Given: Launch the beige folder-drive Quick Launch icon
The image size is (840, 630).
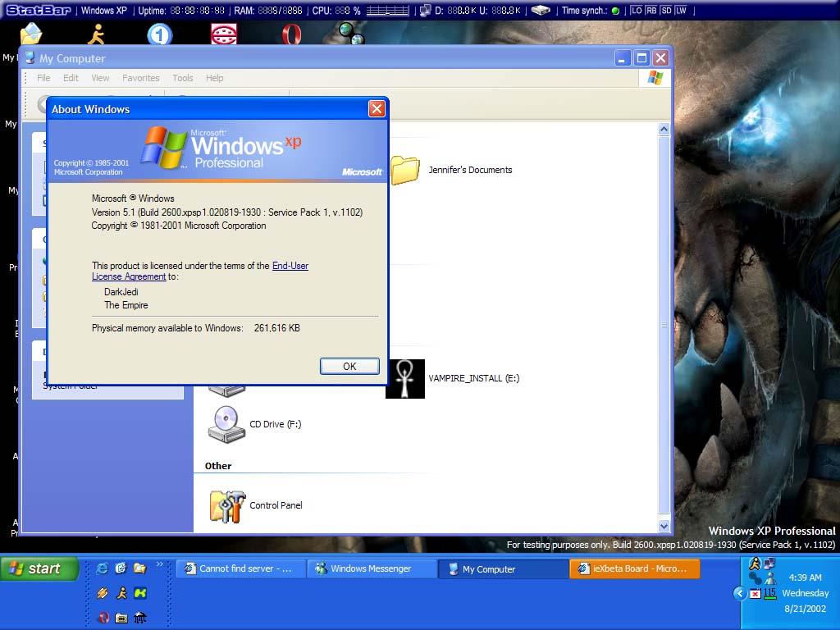Looking at the screenshot, I should coord(121,618).
